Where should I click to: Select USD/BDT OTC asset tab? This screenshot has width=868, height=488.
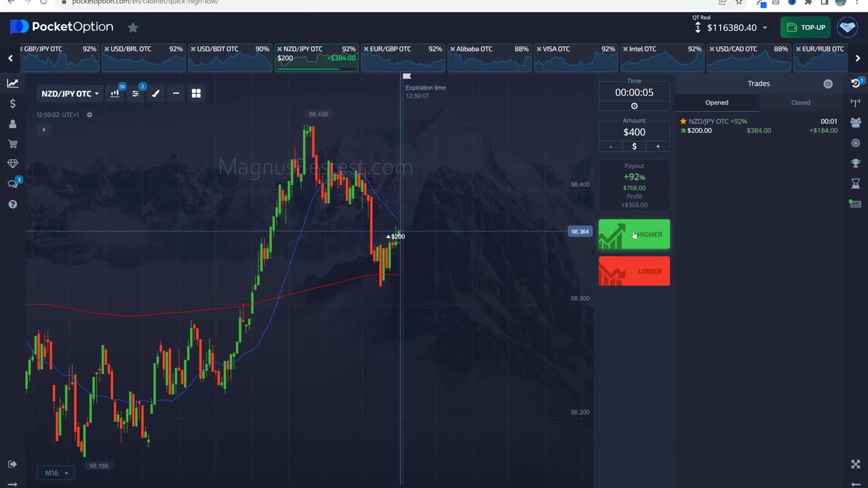[x=231, y=58]
